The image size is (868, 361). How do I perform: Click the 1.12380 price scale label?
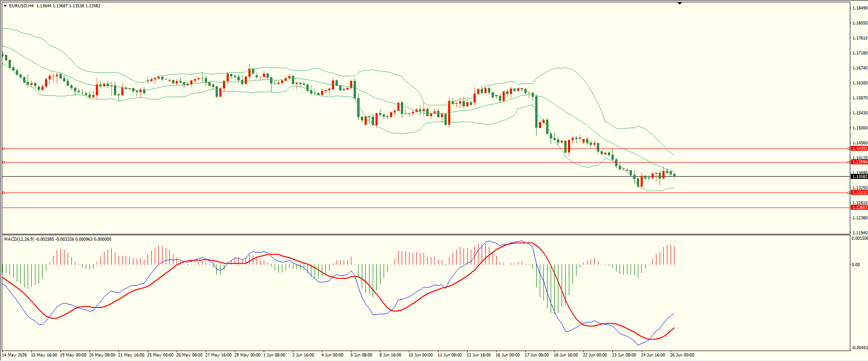860,218
